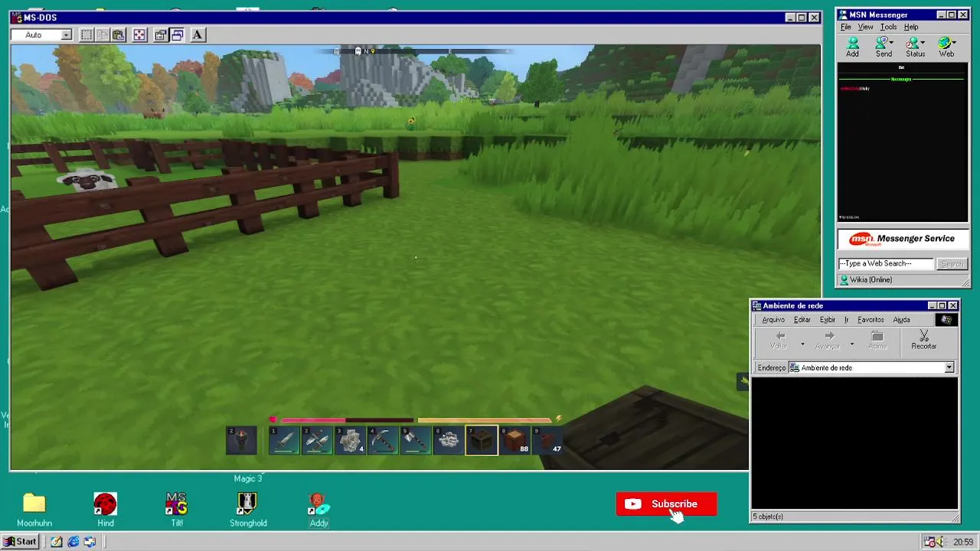This screenshot has width=980, height=551.
Task: Focus the 'Type a Web Search' field
Action: pos(886,263)
